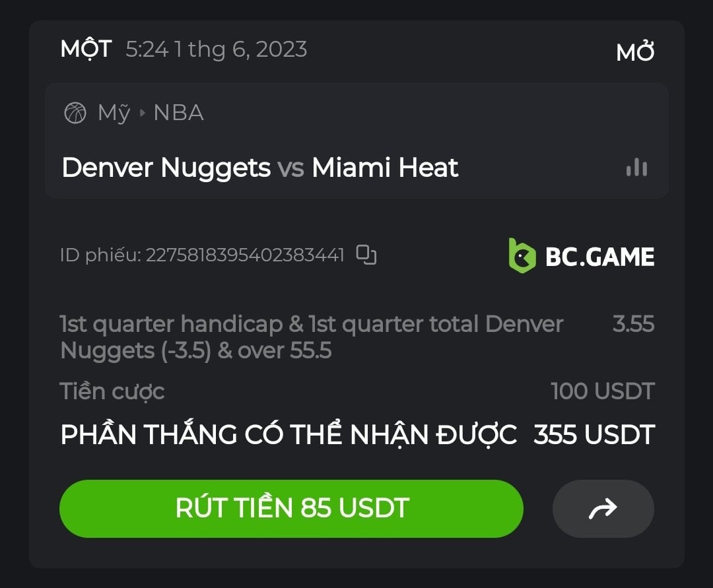Select the ticket ID number text
The width and height of the screenshot is (713, 588).
tap(245, 255)
